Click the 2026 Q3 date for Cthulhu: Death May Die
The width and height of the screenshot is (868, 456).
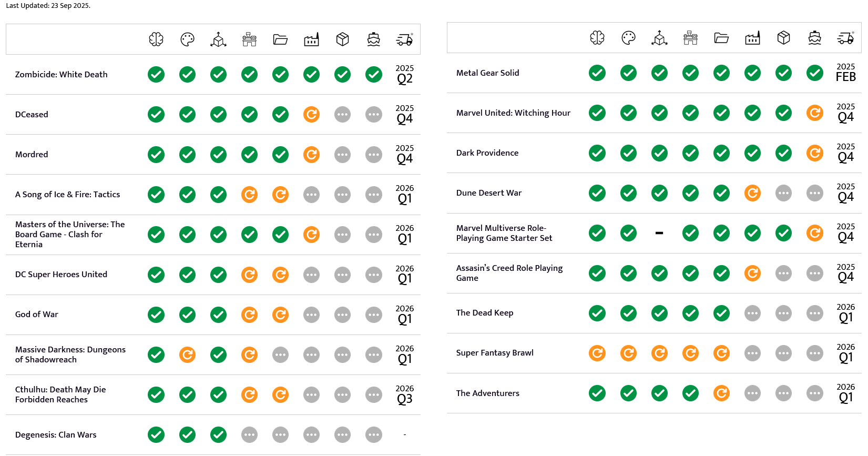point(404,394)
